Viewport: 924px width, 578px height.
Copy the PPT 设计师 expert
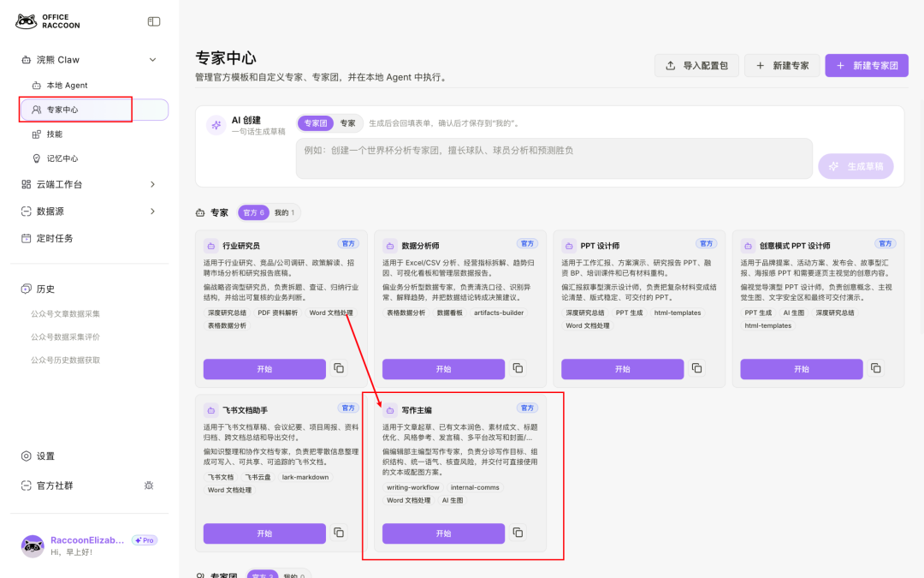696,368
